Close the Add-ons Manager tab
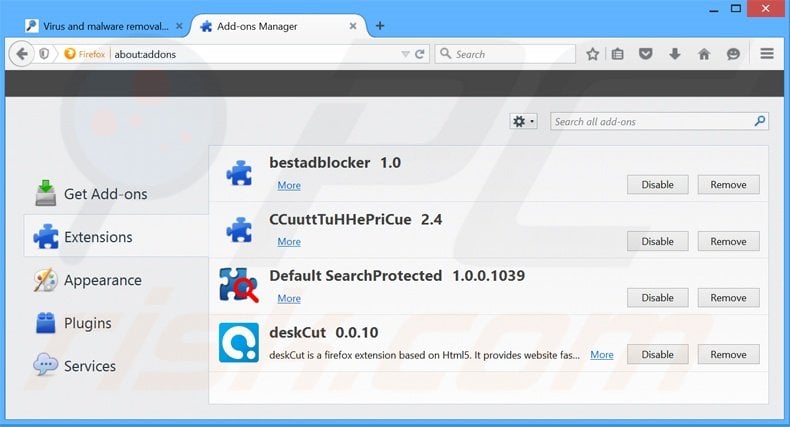The width and height of the screenshot is (790, 427). (x=353, y=26)
